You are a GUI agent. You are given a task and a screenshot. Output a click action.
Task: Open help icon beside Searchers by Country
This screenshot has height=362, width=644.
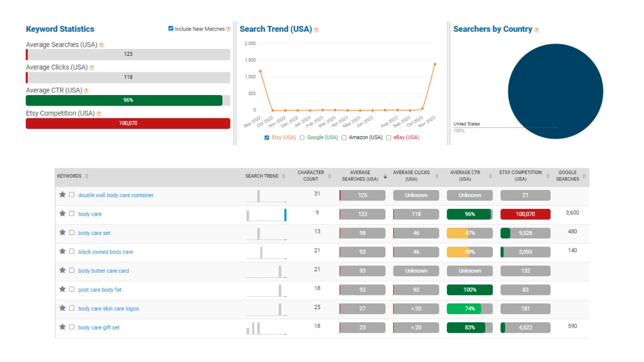[x=537, y=30]
